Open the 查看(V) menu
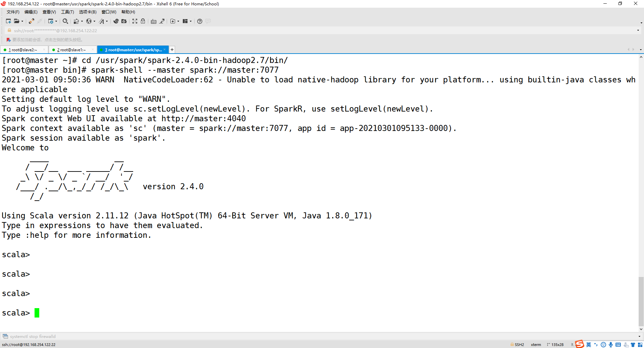644x348 pixels. [49, 12]
